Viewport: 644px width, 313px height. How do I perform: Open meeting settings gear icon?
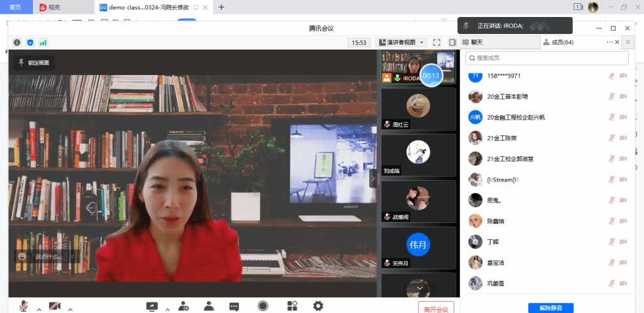[x=318, y=306]
